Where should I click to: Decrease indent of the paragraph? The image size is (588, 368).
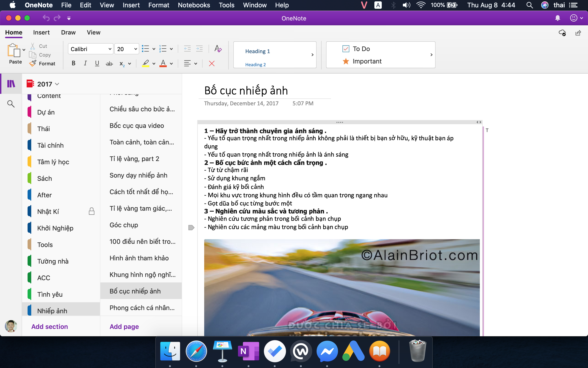pyautogui.click(x=187, y=49)
